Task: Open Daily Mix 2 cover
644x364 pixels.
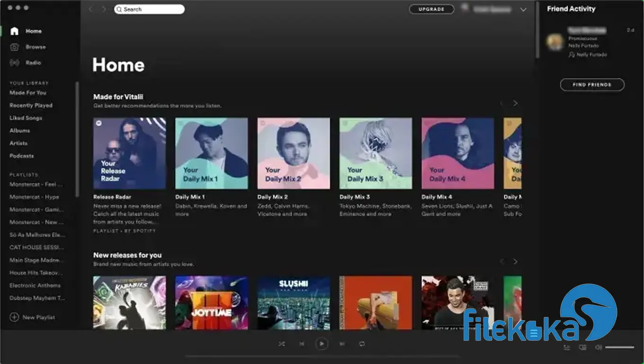Action: [x=294, y=154]
